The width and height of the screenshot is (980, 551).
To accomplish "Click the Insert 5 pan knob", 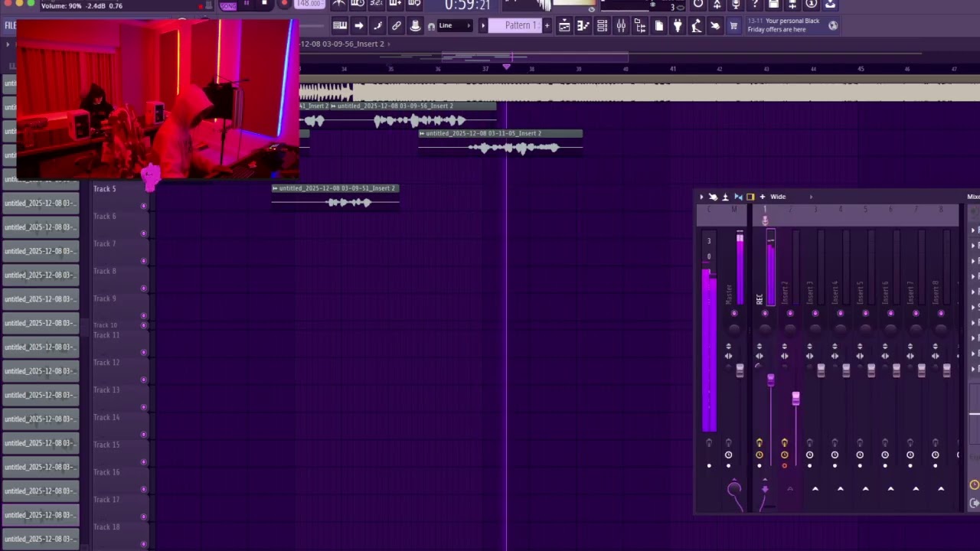I will (865, 328).
